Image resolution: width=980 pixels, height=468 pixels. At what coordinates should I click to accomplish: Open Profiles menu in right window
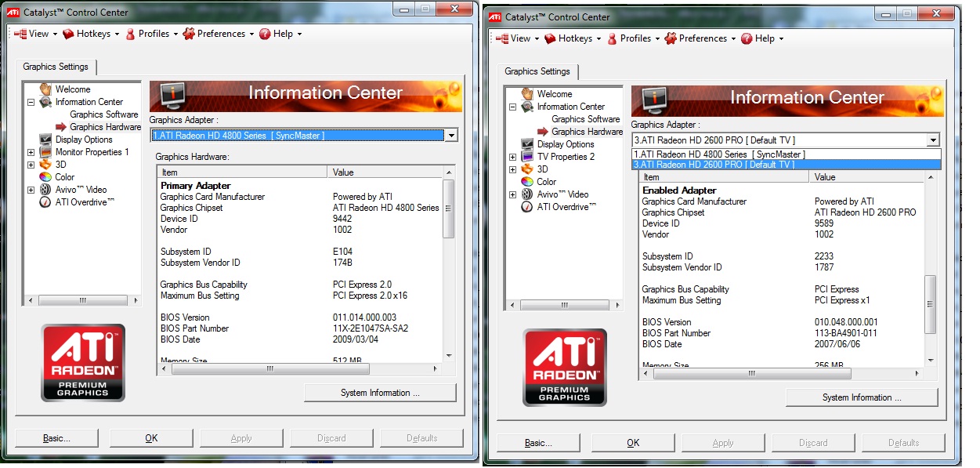(633, 38)
